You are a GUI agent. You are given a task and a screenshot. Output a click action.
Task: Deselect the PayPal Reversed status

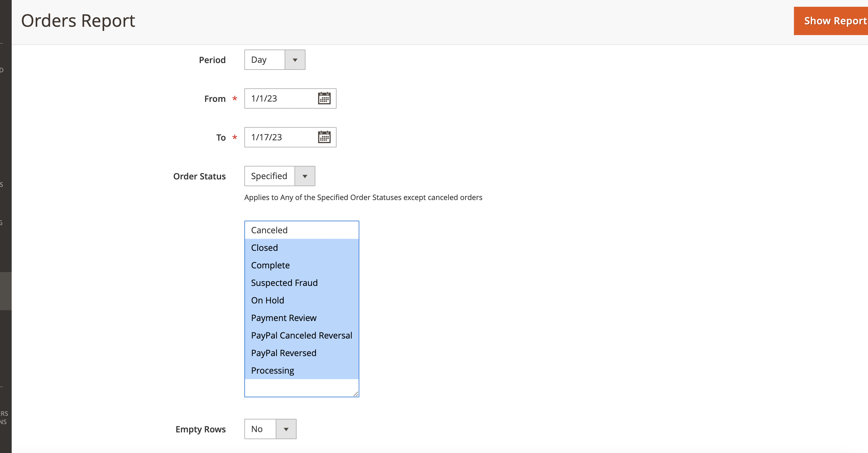click(x=283, y=352)
